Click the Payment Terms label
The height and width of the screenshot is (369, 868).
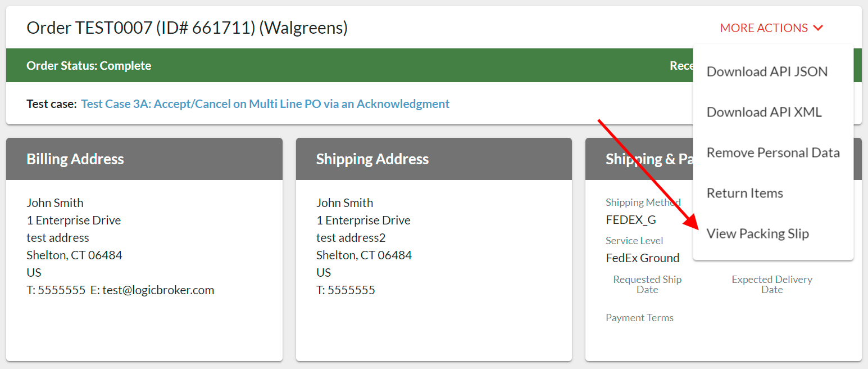(639, 318)
